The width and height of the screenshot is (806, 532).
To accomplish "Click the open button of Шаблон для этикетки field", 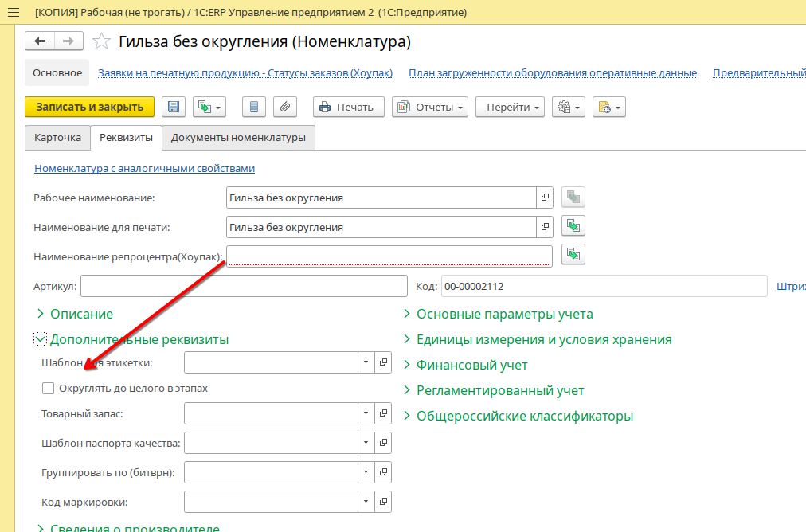I will (x=383, y=362).
